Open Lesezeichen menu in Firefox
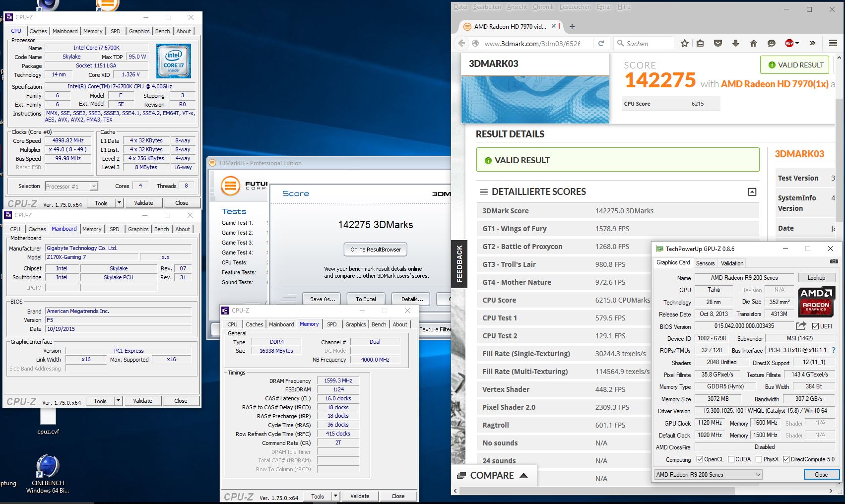The height and width of the screenshot is (504, 845). pos(575,7)
